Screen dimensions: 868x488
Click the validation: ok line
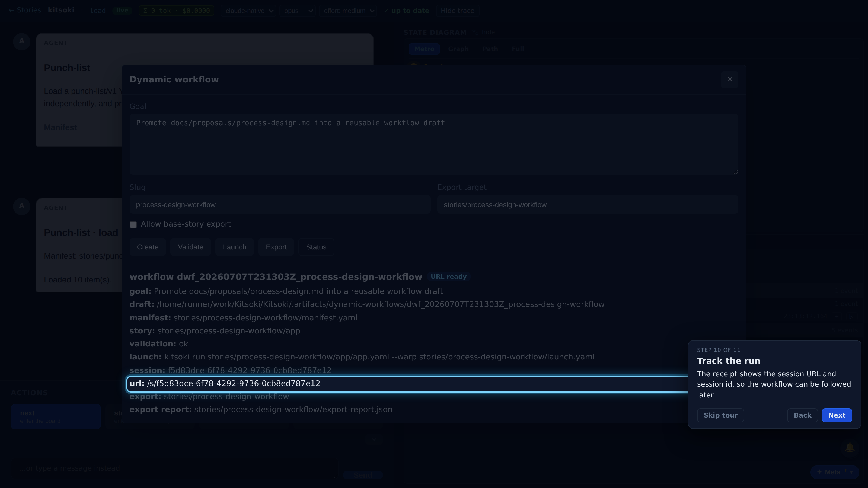pyautogui.click(x=159, y=344)
